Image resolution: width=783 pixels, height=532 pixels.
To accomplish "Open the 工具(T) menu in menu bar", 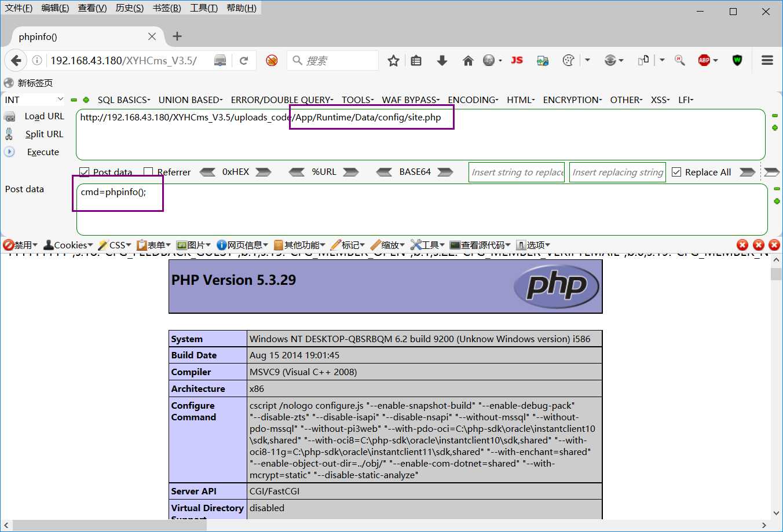I will click(203, 8).
